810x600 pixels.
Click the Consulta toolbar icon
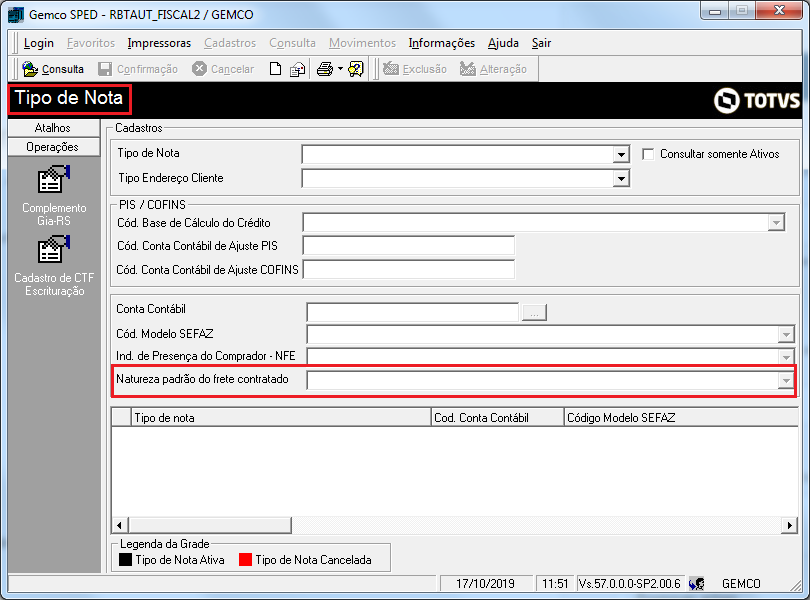[x=30, y=69]
